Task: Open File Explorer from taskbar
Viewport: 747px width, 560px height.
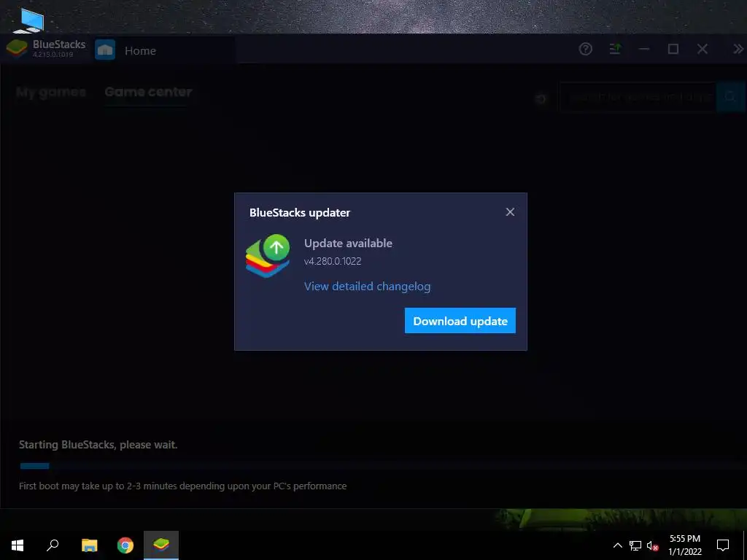Action: [89, 545]
